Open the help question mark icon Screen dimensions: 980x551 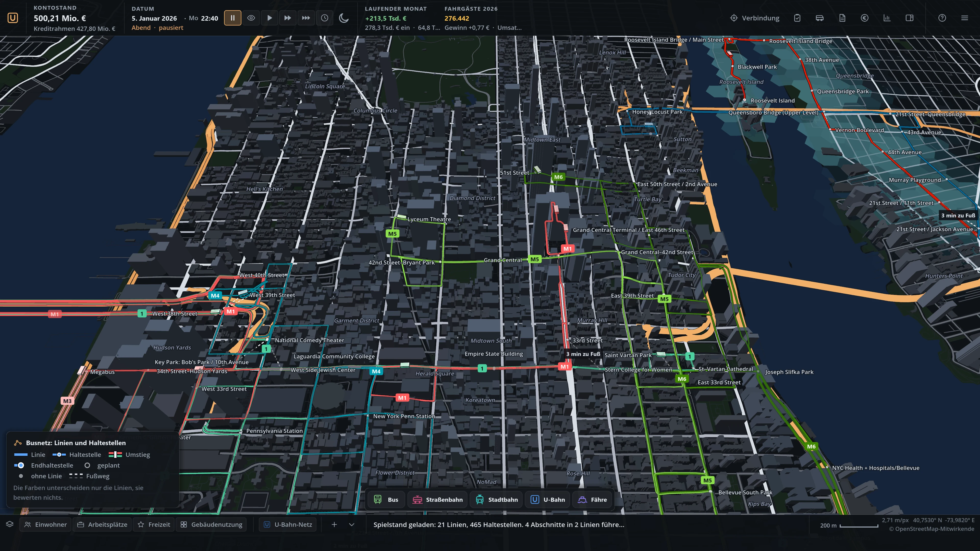942,18
